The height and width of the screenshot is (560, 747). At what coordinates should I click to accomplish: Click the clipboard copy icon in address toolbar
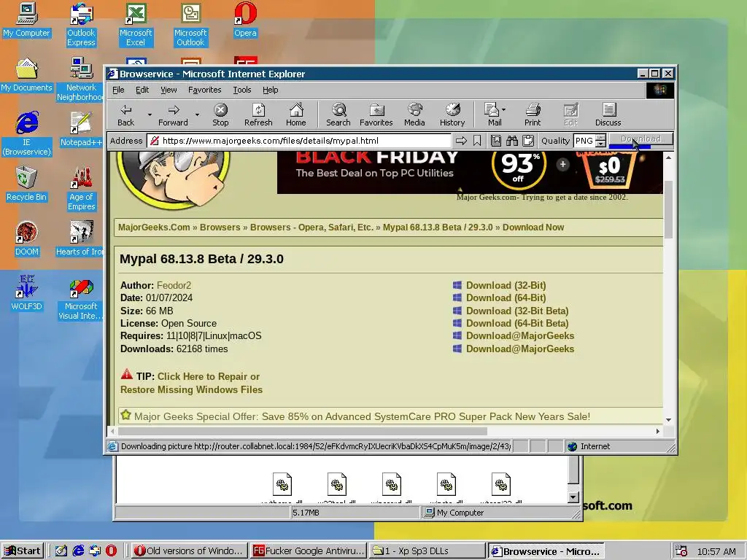click(528, 141)
